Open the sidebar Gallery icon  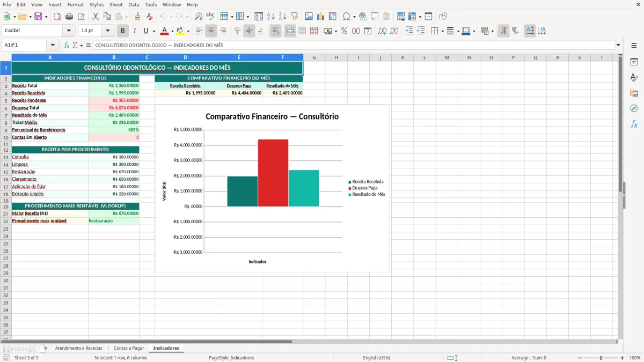click(x=634, y=93)
